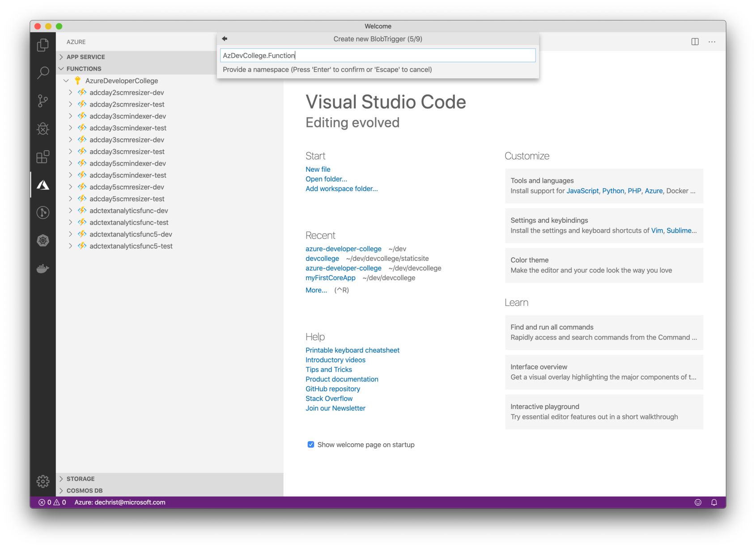
Task: Click the namespace input field
Action: pos(377,55)
